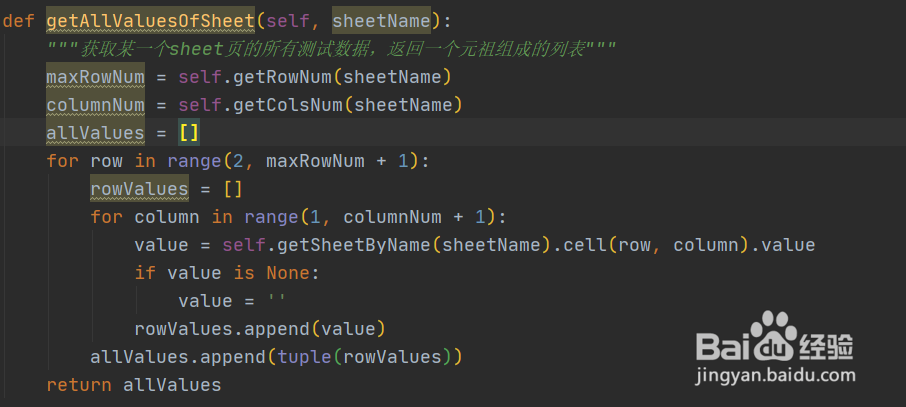
Task: Click the getSheetByName method call
Action: coord(354,245)
